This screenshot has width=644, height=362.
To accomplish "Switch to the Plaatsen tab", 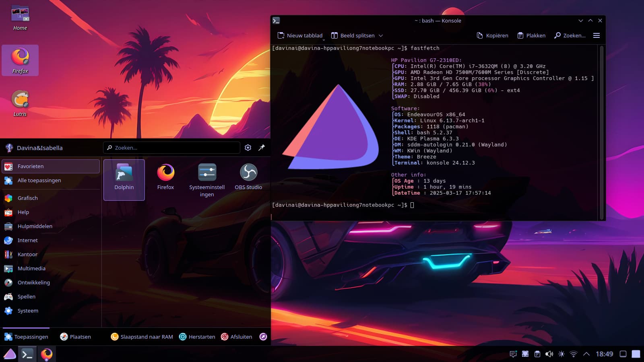I will pos(75,337).
